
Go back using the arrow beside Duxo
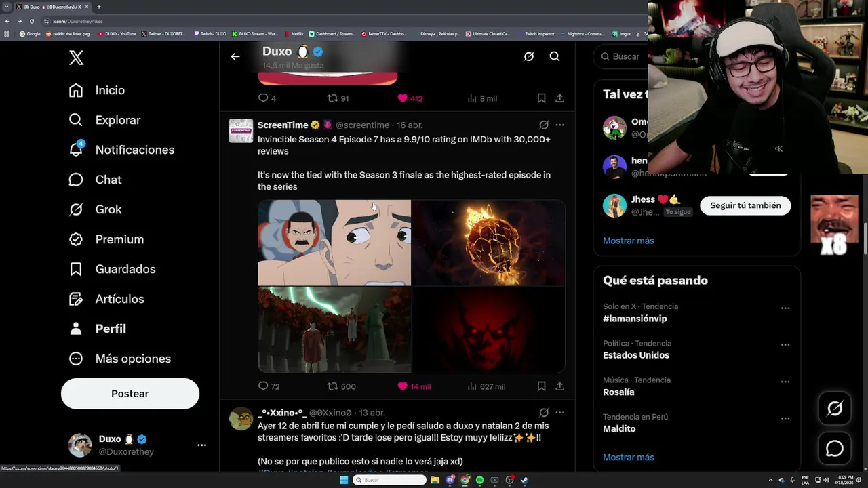pos(235,56)
